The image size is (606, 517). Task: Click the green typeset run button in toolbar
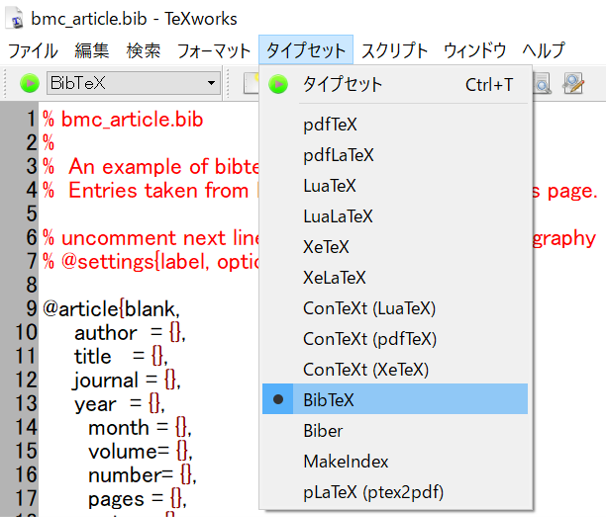(30, 83)
